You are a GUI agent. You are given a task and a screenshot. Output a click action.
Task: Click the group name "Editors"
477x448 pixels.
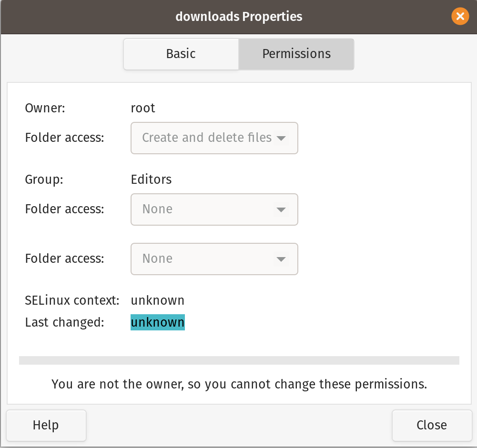(151, 179)
